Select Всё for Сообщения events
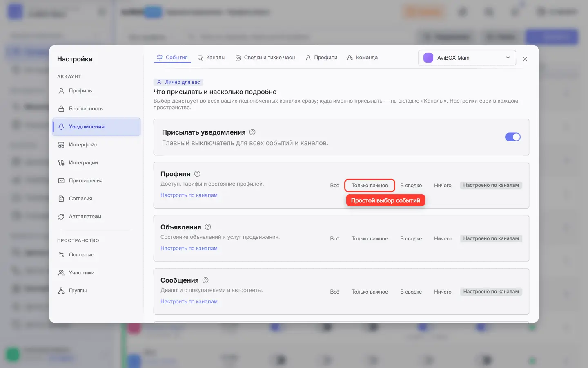The image size is (588, 368). tap(335, 292)
